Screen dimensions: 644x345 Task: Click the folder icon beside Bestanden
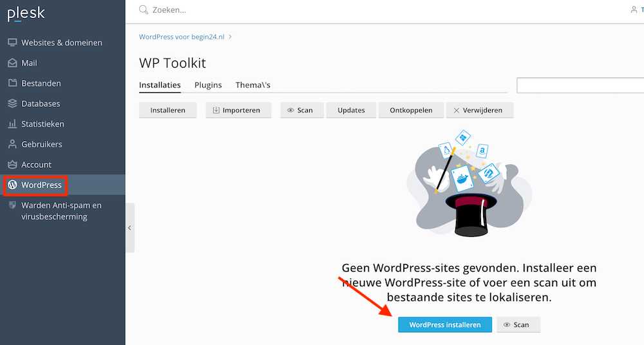click(x=12, y=83)
